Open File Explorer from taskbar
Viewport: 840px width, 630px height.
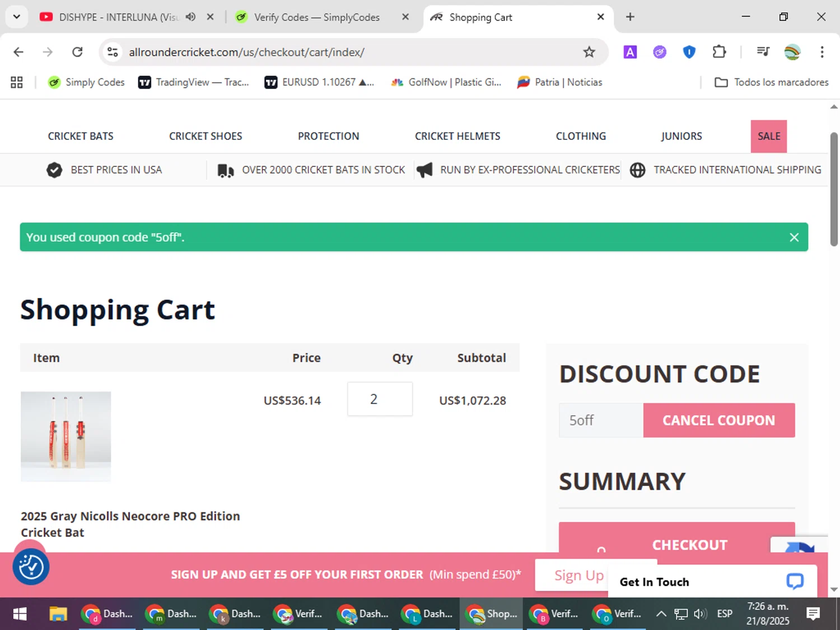pyautogui.click(x=58, y=614)
